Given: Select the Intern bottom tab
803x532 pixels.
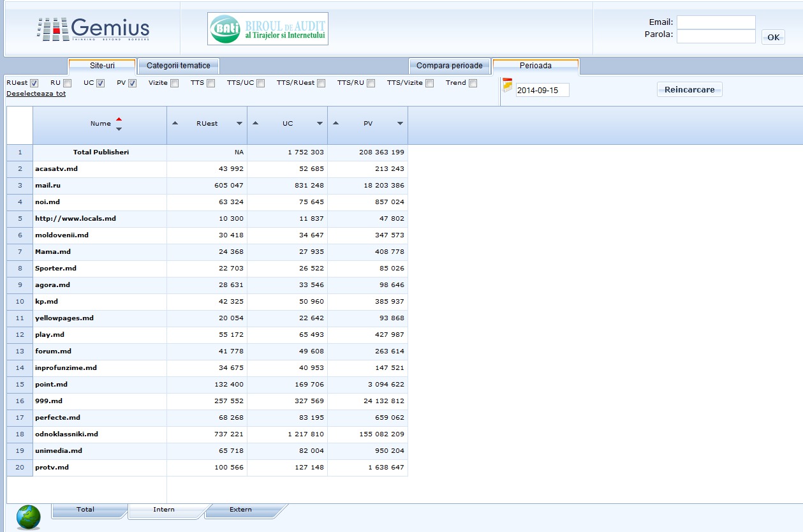Looking at the screenshot, I should tap(165, 510).
